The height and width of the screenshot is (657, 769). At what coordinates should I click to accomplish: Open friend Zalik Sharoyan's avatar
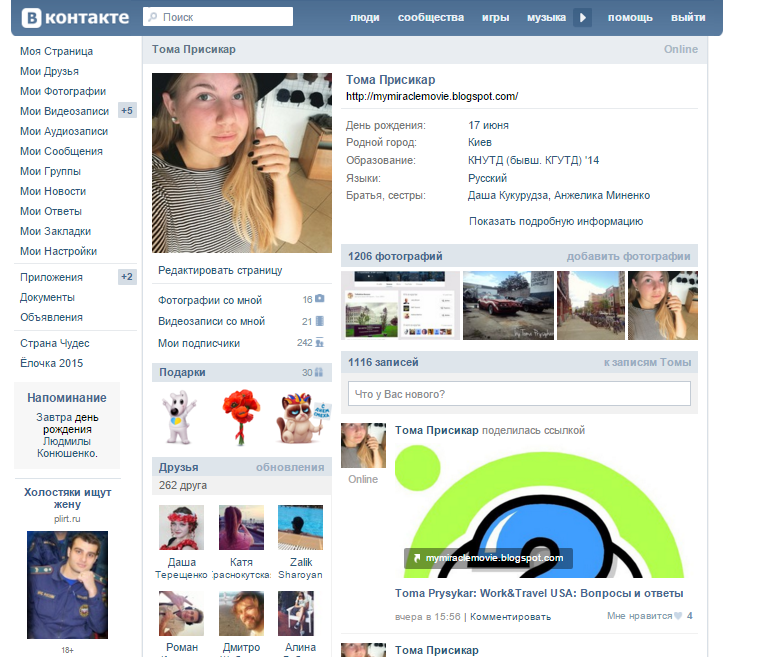point(300,528)
